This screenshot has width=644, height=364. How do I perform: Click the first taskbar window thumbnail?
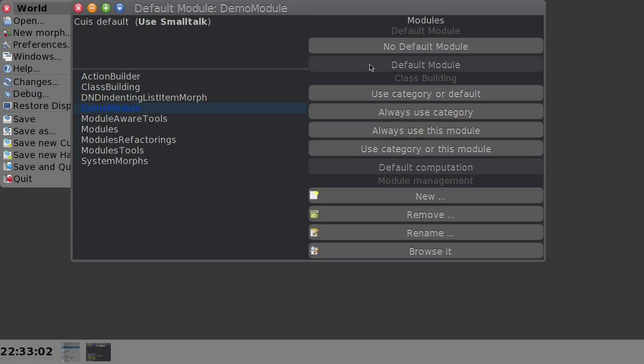(x=70, y=352)
